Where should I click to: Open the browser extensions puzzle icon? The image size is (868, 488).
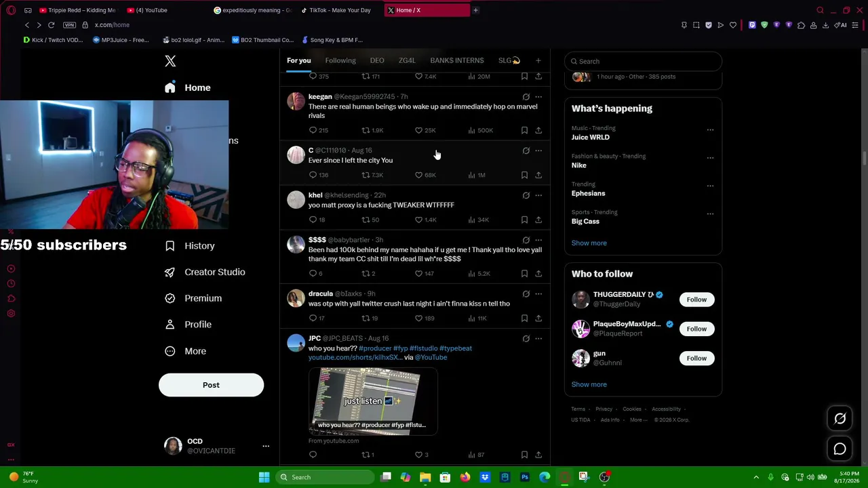coord(801,25)
